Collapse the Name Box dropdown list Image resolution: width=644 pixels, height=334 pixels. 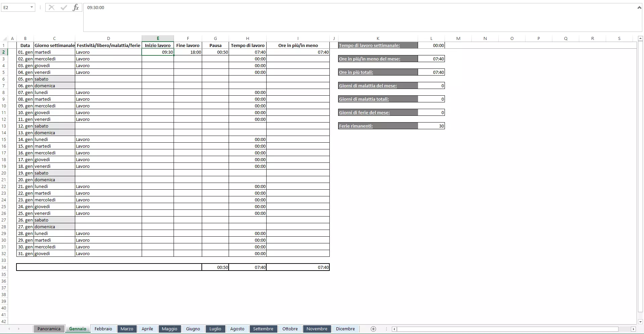coord(32,7)
